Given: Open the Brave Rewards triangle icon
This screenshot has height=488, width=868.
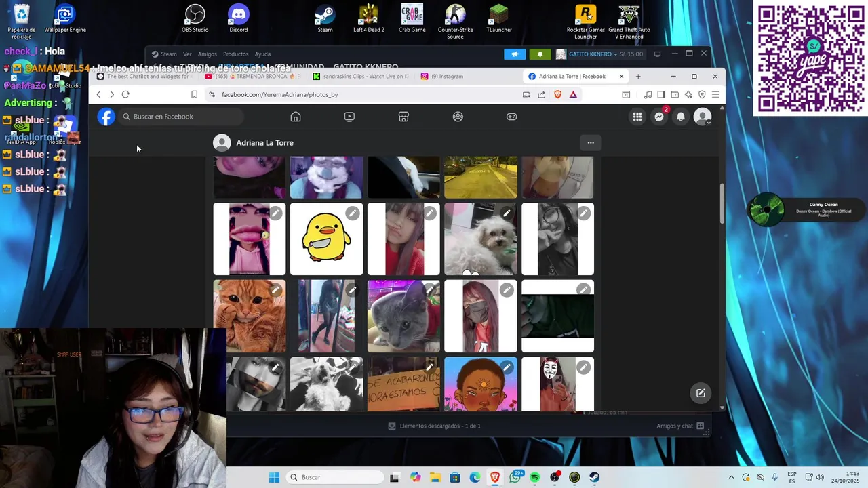Looking at the screenshot, I should [573, 95].
